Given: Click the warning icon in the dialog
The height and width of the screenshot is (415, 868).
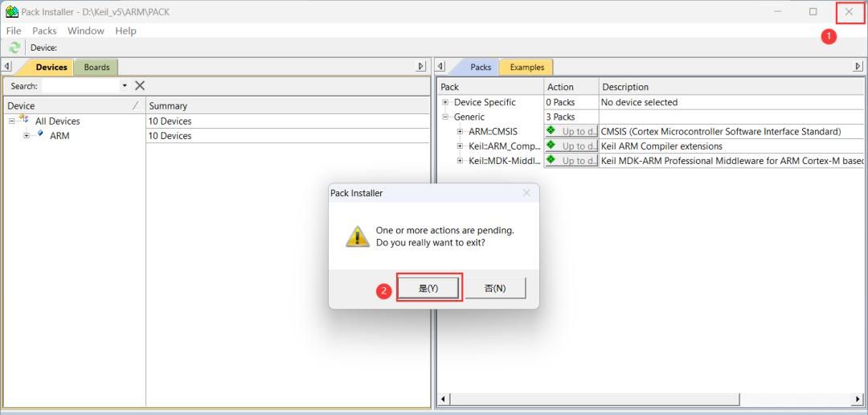Looking at the screenshot, I should [357, 236].
